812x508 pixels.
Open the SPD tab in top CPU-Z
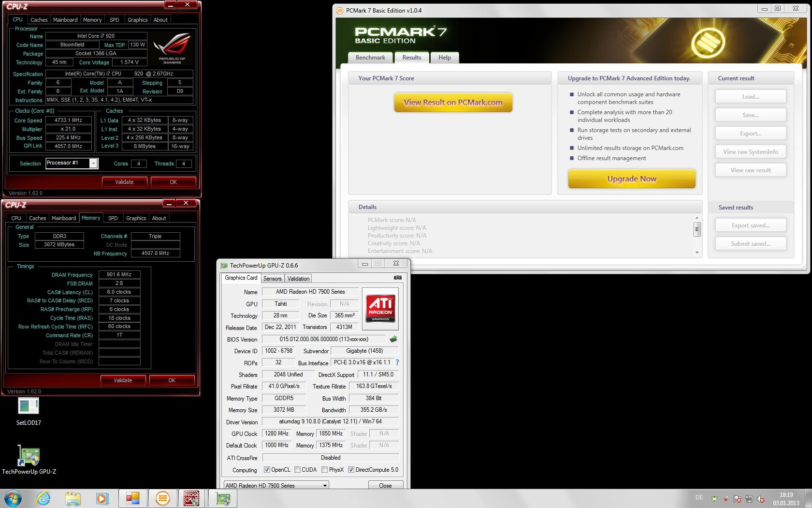[x=115, y=20]
